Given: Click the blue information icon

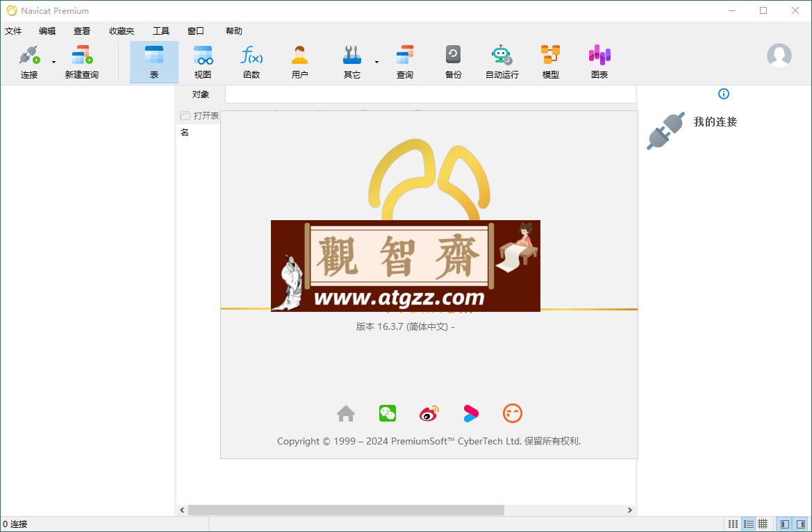Looking at the screenshot, I should tap(724, 94).
